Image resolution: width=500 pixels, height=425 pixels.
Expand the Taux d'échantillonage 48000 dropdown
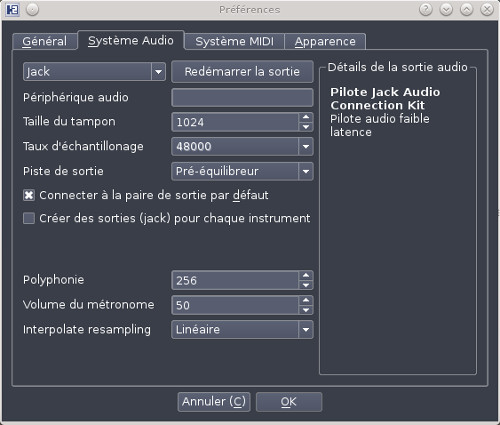[242, 146]
